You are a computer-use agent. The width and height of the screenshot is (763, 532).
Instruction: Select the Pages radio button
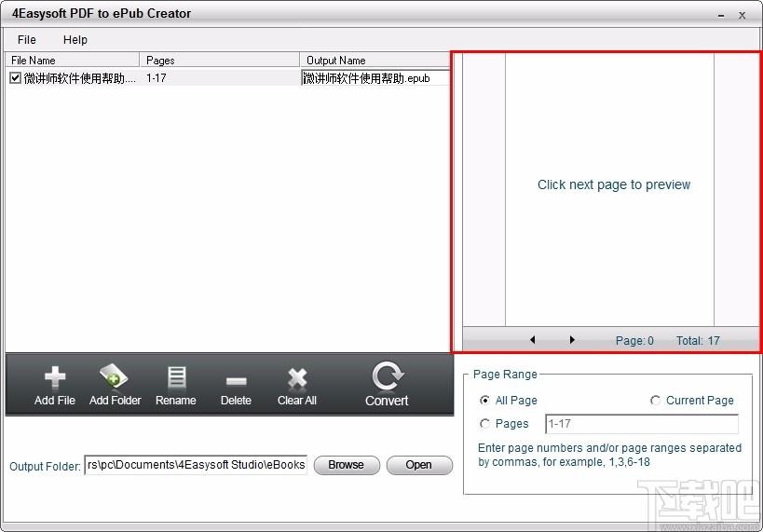pos(484,424)
